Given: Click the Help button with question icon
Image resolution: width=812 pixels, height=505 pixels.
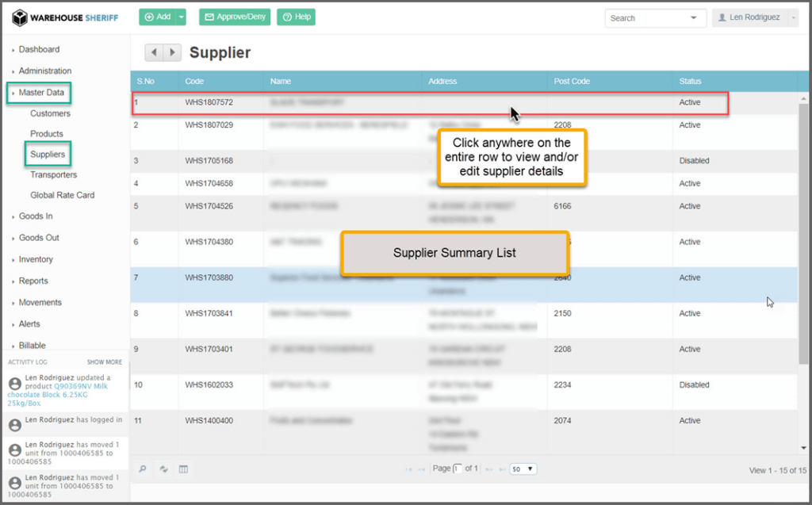Looking at the screenshot, I should 296,17.
